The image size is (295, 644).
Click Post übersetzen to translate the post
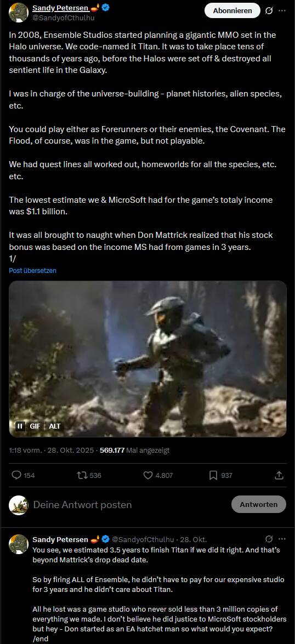(x=32, y=271)
